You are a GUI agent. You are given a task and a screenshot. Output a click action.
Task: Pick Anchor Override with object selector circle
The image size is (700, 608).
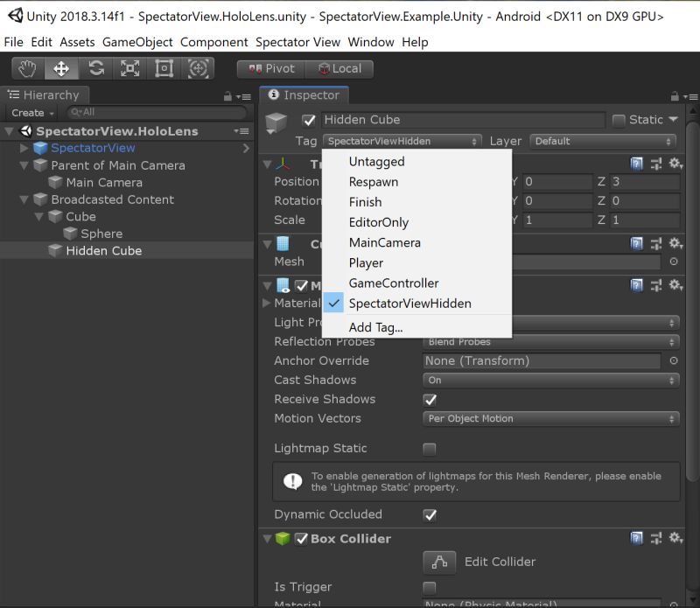pyautogui.click(x=674, y=360)
